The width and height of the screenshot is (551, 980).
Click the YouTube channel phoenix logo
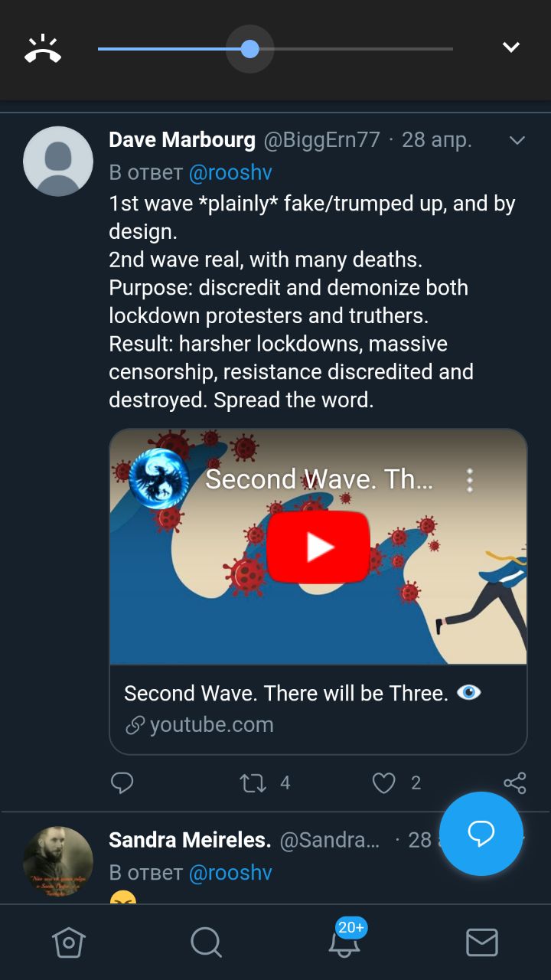(x=159, y=479)
